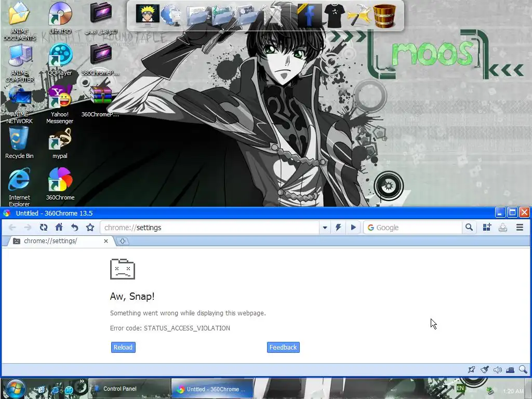Launch Yahoo! Messenger shortcut
The image size is (532, 399).
(x=60, y=105)
